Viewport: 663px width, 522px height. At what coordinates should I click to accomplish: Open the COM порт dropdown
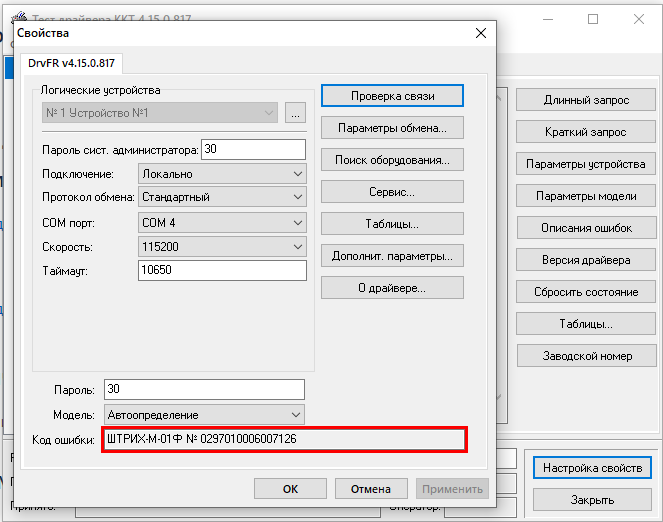[x=222, y=223]
